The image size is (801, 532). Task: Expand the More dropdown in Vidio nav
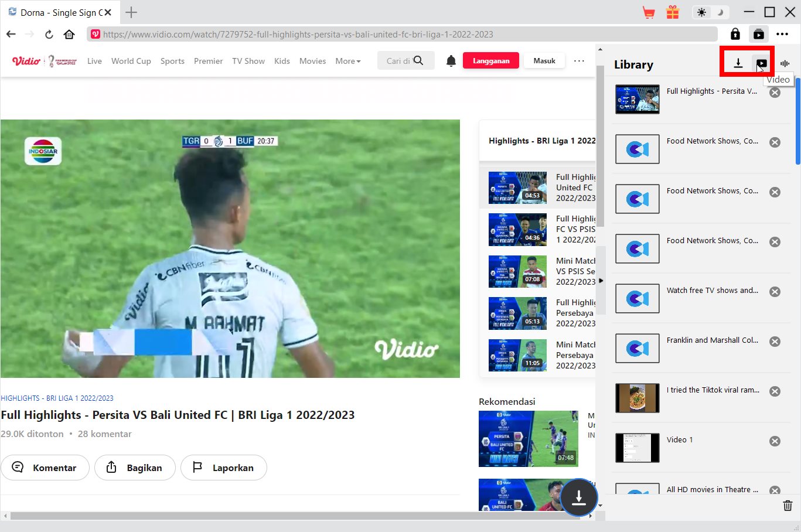pos(347,61)
